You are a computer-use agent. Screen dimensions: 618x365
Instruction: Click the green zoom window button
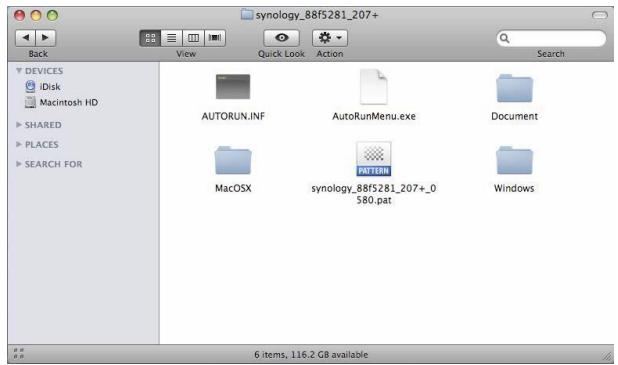[x=52, y=15]
